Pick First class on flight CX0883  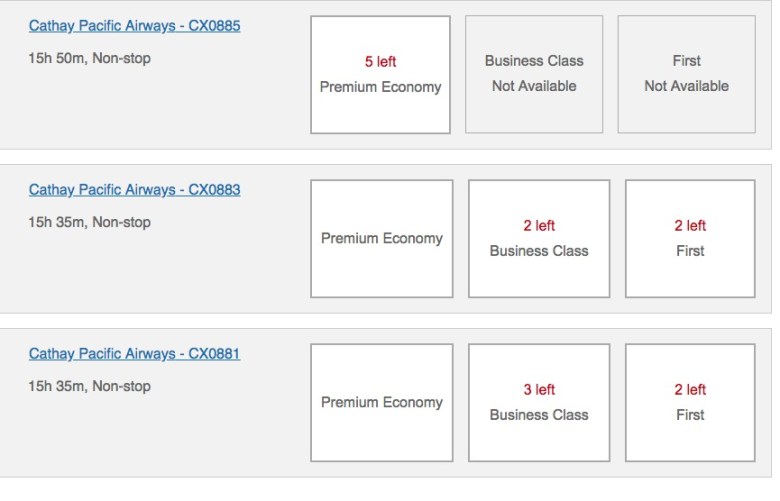pyautogui.click(x=690, y=239)
